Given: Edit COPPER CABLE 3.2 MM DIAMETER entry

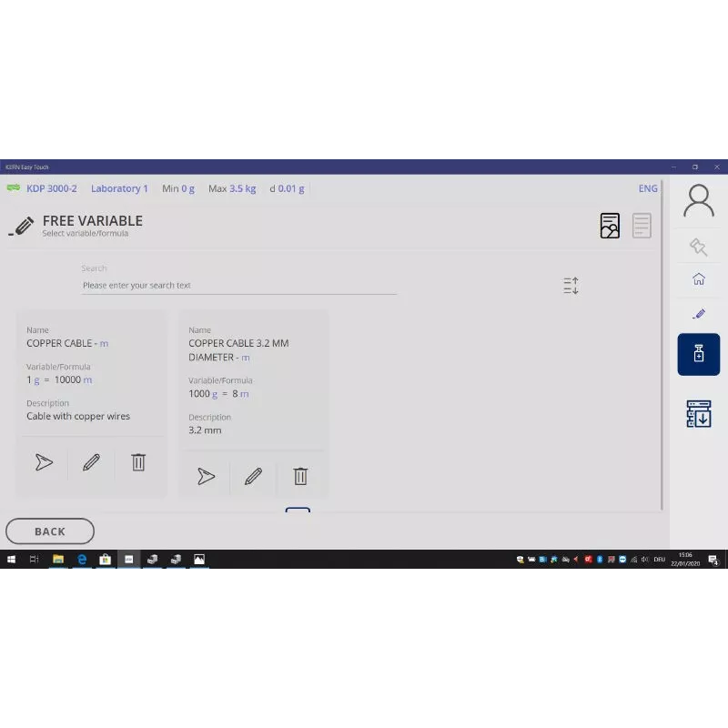Looking at the screenshot, I should pyautogui.click(x=253, y=476).
